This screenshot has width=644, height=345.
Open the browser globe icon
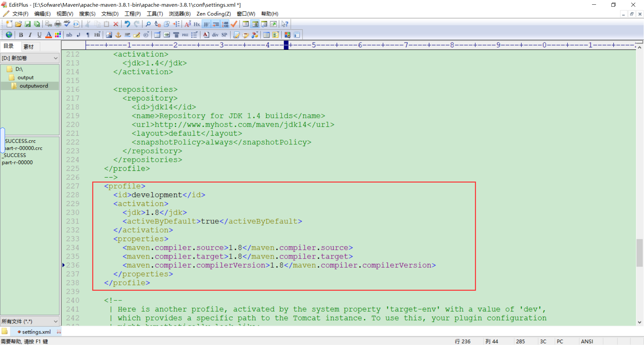pyautogui.click(x=9, y=35)
